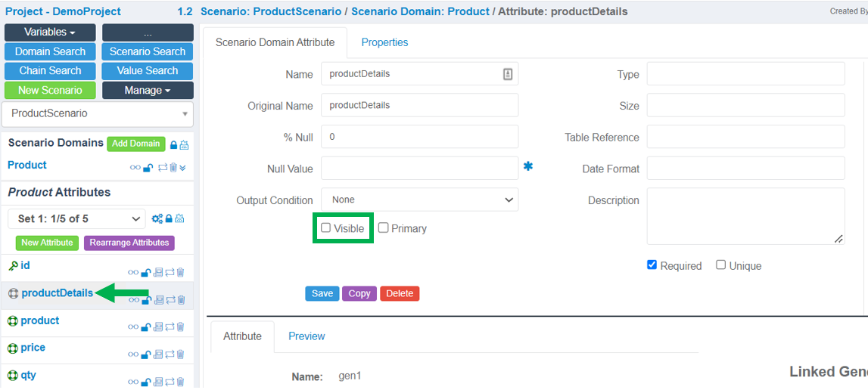Click the link glasses icon in id row
The width and height of the screenshot is (868, 390).
(133, 272)
